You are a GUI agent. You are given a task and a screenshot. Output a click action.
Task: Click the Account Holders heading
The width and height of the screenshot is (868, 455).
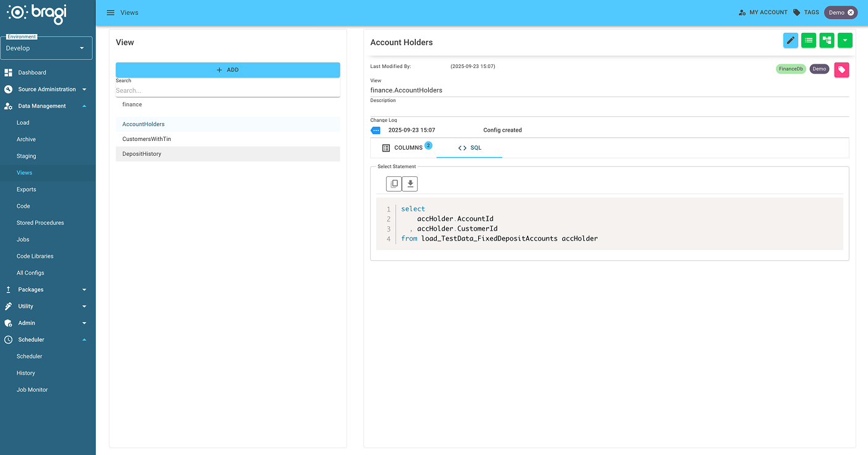click(402, 43)
